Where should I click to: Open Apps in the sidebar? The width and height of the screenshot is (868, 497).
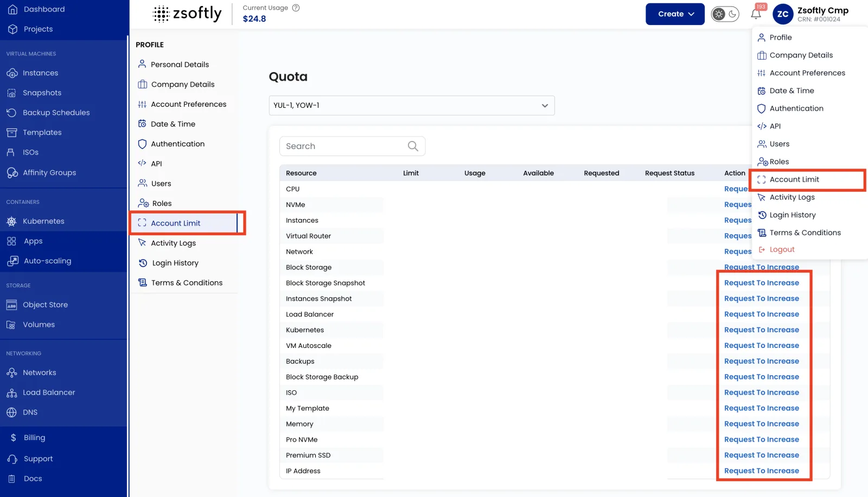(24, 241)
